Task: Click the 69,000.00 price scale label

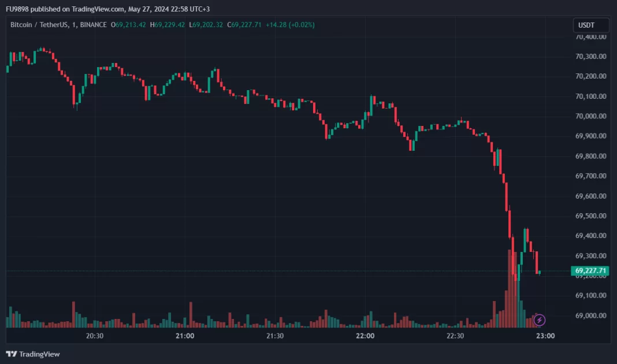Action: [590, 315]
